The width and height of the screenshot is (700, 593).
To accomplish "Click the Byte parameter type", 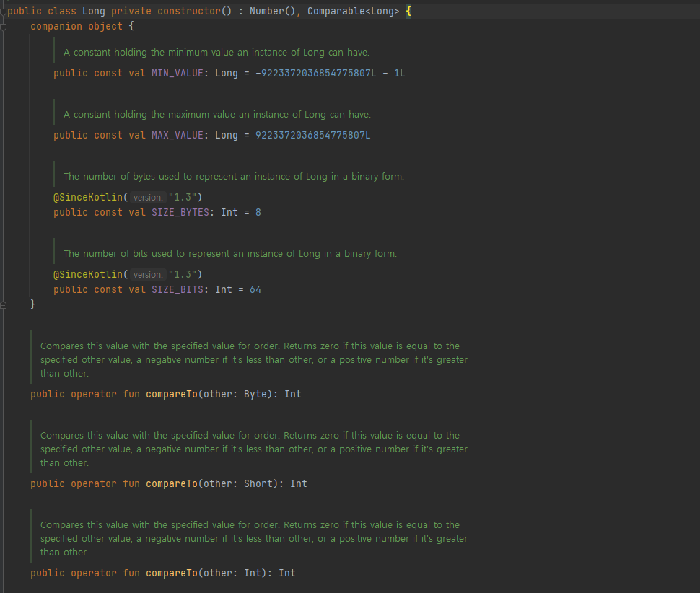I will tap(255, 395).
